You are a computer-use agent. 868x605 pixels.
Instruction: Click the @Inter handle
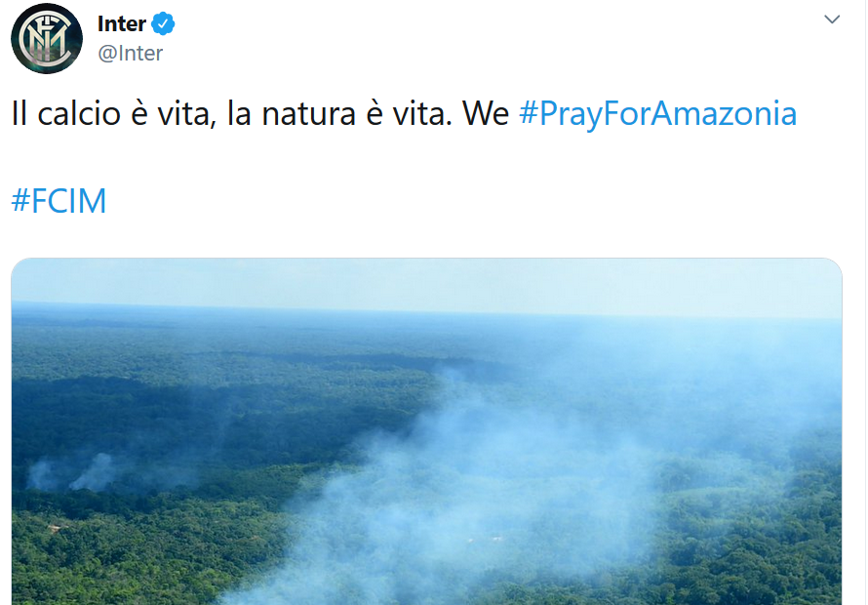pyautogui.click(x=130, y=53)
